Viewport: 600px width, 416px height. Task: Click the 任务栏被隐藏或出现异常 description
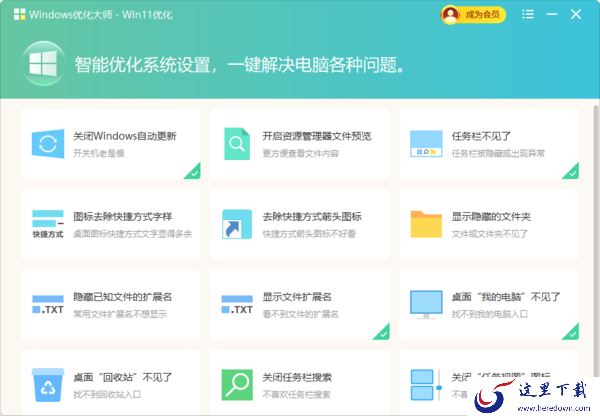(498, 153)
